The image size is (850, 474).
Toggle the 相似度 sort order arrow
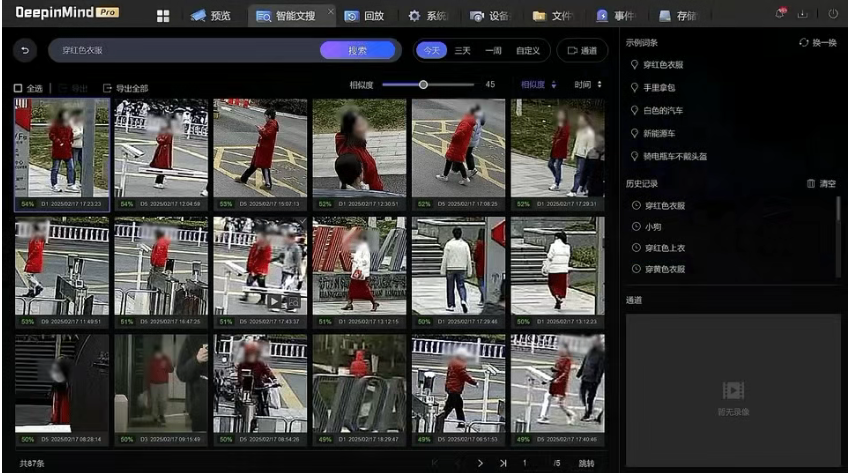click(x=554, y=85)
